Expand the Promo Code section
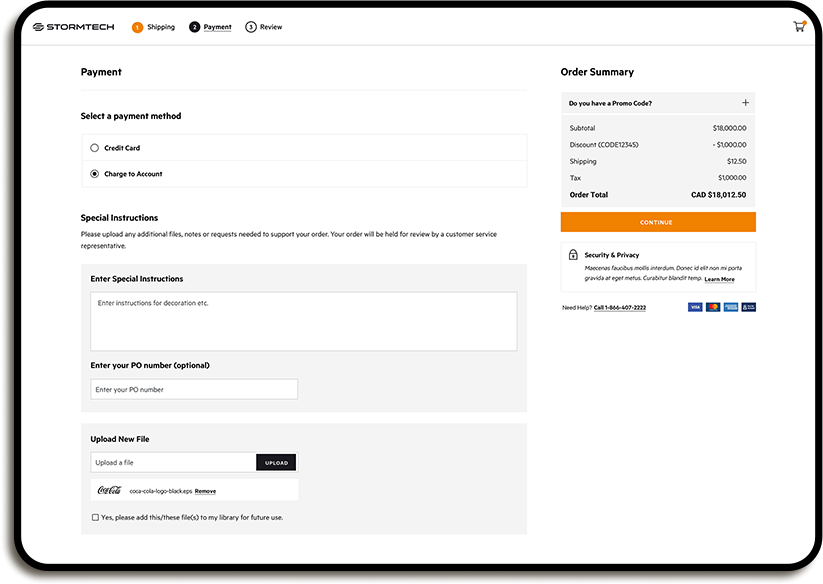The width and height of the screenshot is (823, 584). point(745,102)
